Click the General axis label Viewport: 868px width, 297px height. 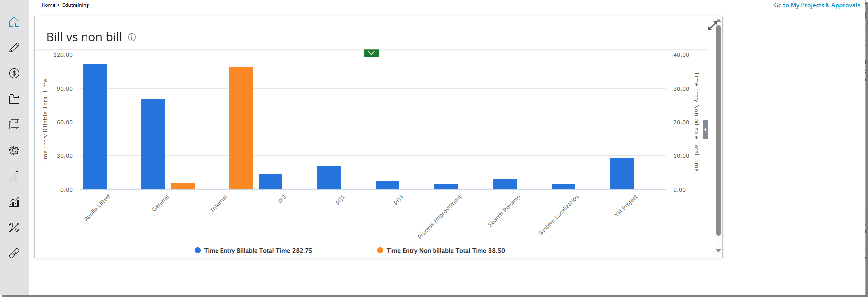click(x=160, y=203)
